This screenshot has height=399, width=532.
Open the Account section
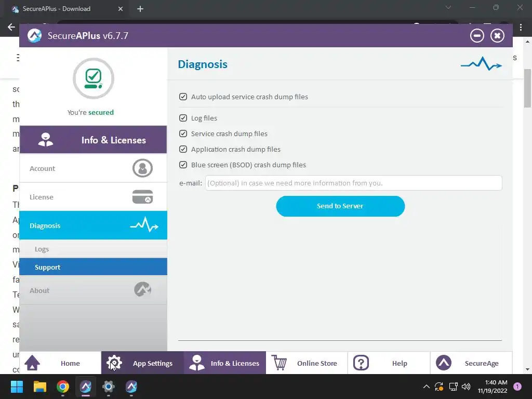click(x=94, y=168)
